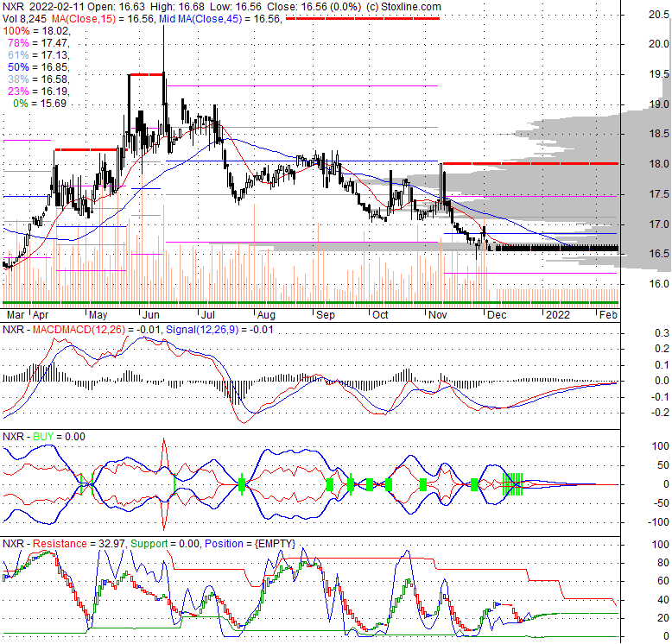Click the Dec label on the time axis
This screenshot has height=644, width=672.
(498, 315)
